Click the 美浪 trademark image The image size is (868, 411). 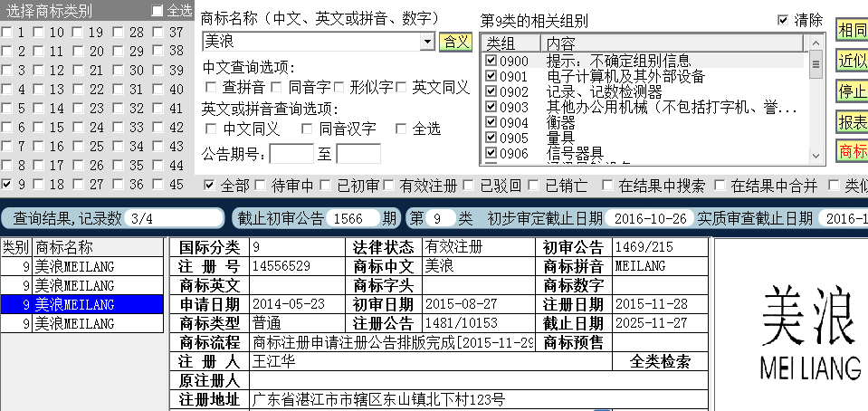810,332
